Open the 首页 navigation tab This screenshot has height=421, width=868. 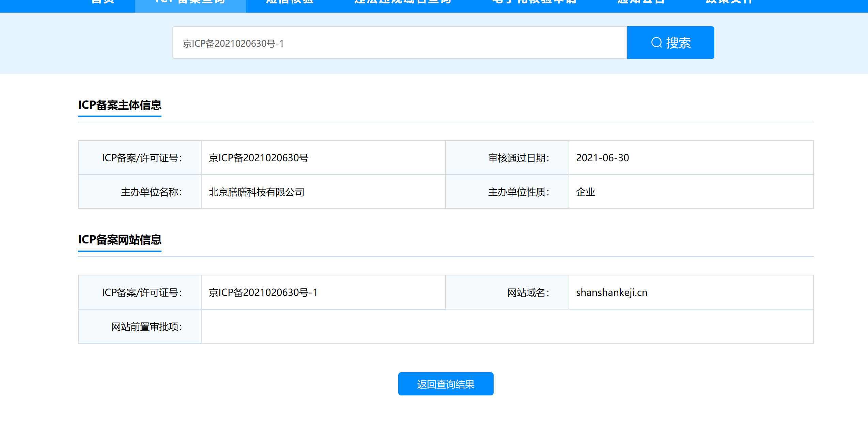point(103,3)
